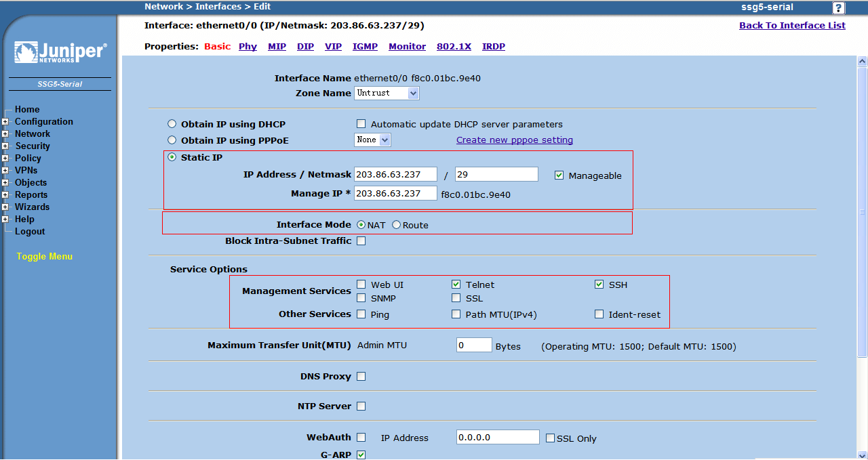
Task: Enable the Web UI management service
Action: coord(361,285)
